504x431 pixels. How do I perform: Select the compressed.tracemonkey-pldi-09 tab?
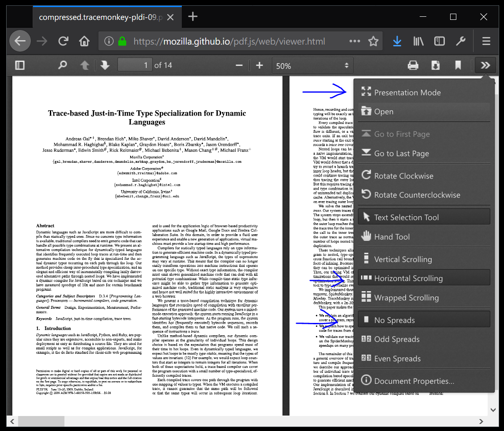click(107, 17)
